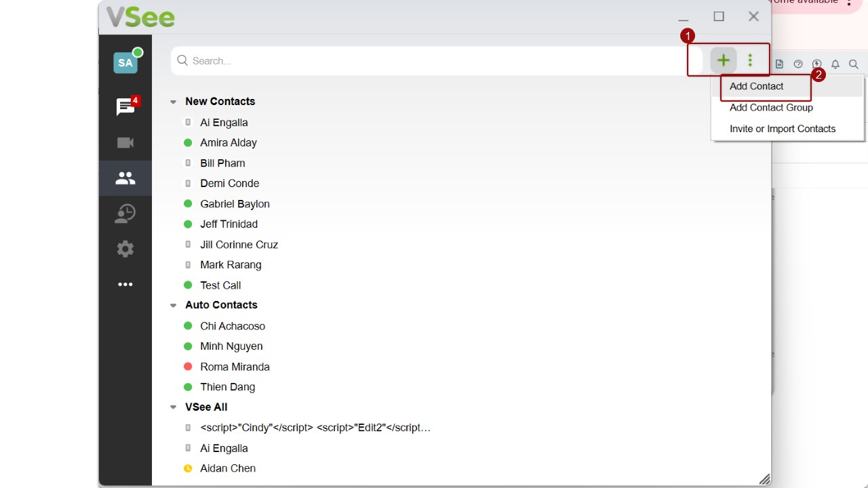Click the document icon in background window
Viewport: 868px width, 488px height.
pyautogui.click(x=779, y=64)
